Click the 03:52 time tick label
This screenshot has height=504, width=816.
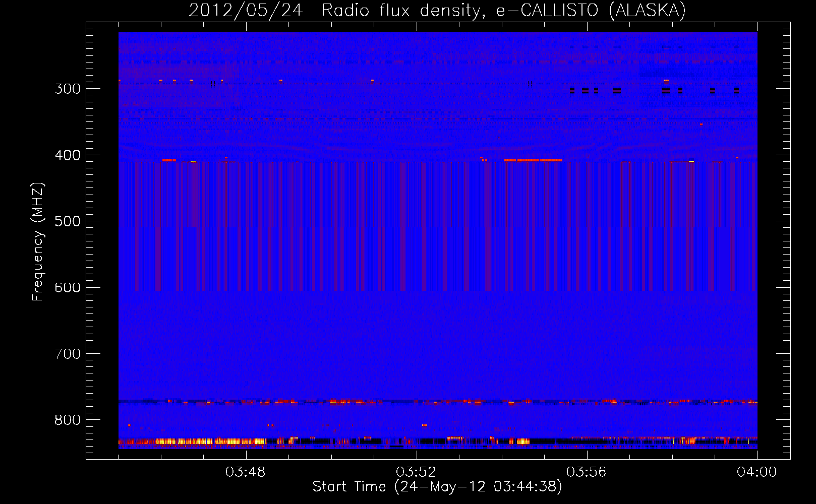(416, 472)
